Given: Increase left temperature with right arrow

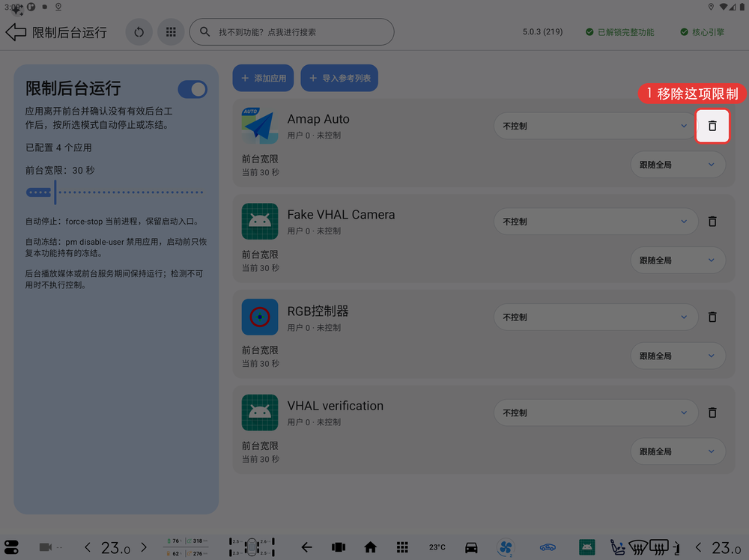Looking at the screenshot, I should (x=144, y=547).
